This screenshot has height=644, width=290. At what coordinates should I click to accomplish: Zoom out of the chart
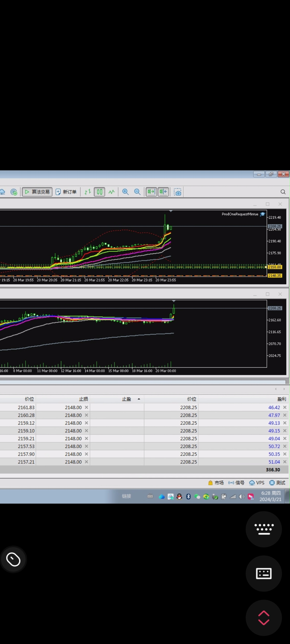click(x=137, y=192)
